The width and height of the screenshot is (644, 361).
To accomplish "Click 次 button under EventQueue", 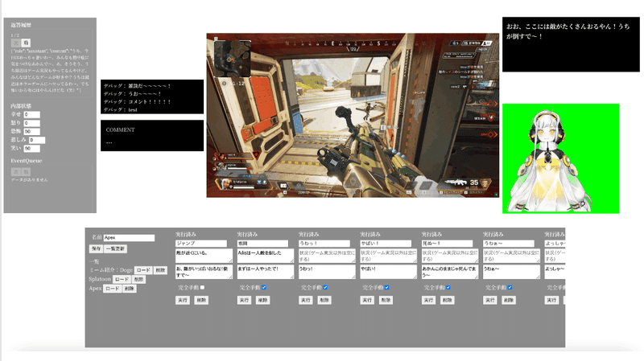I will point(15,172).
